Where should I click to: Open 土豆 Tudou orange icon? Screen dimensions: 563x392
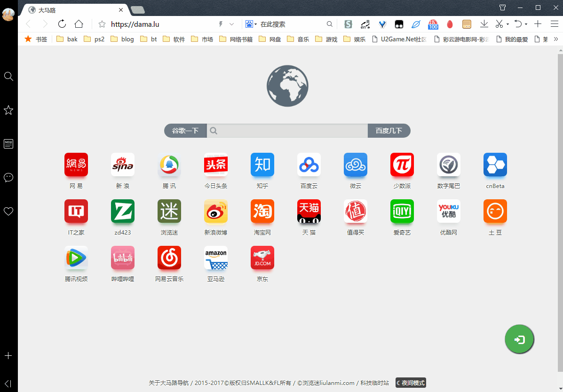(x=495, y=211)
